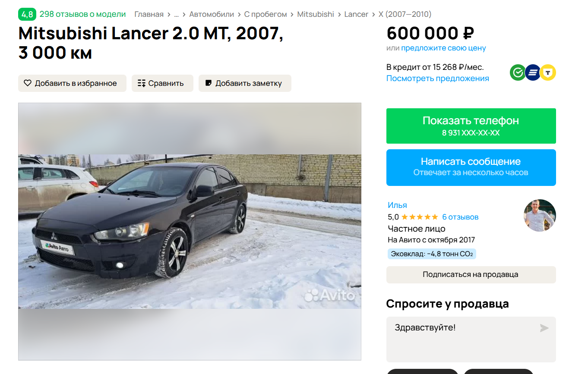Click the dark blue striped bank icon
Image resolution: width=588 pixels, height=374 pixels.
533,72
